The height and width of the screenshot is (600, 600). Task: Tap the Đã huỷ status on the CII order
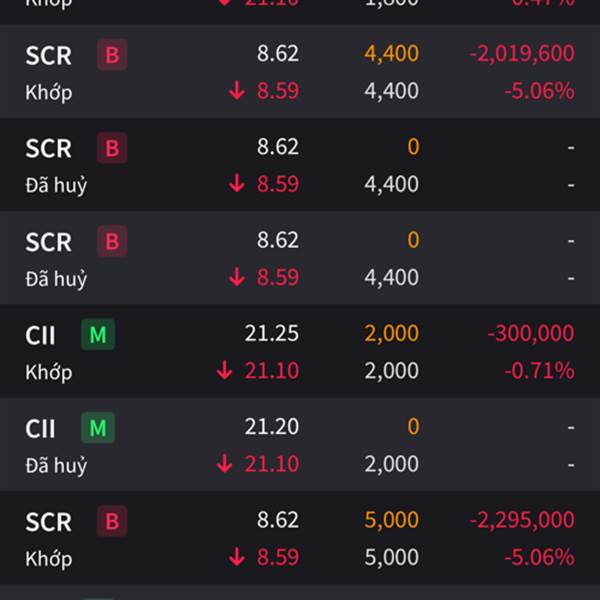coord(56,465)
